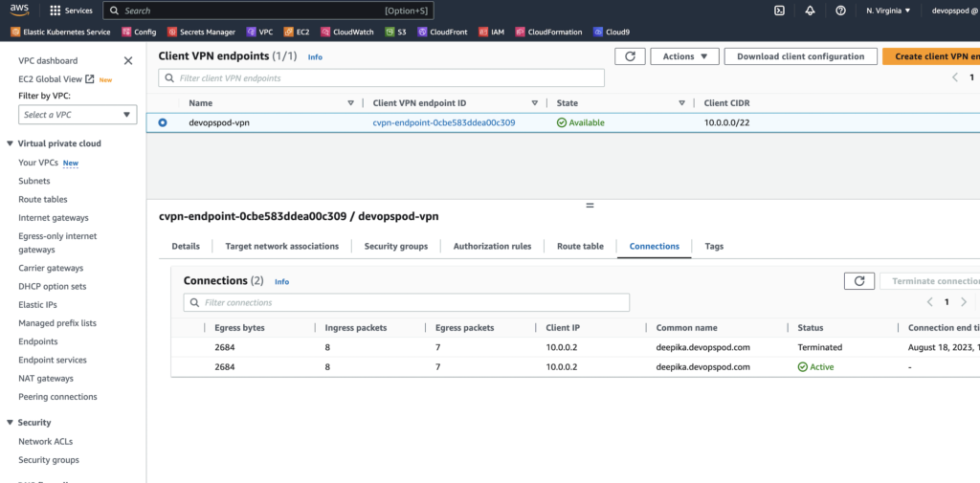Viewport: 980px width, 483px height.
Task: Click the AWS logo home icon
Action: click(x=17, y=10)
